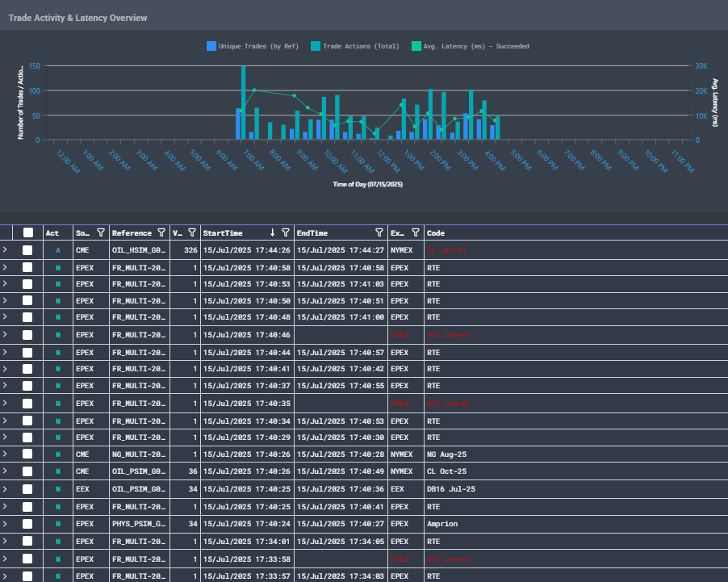
Task: Click the filter icon on the V… column
Action: [x=191, y=232]
